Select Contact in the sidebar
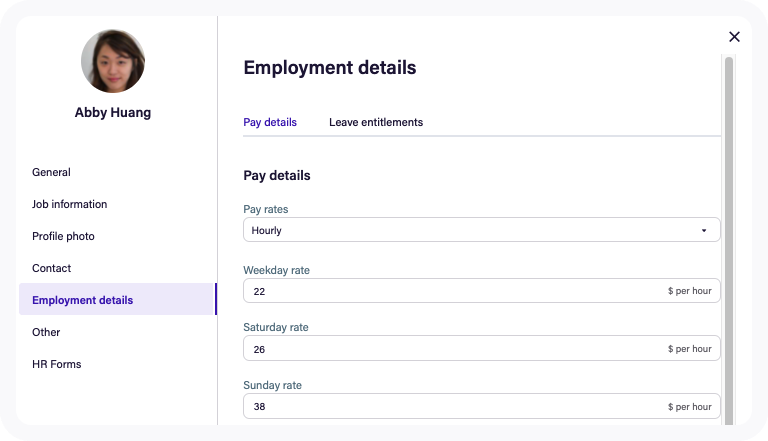Viewport: 768px width, 441px height. coord(51,268)
